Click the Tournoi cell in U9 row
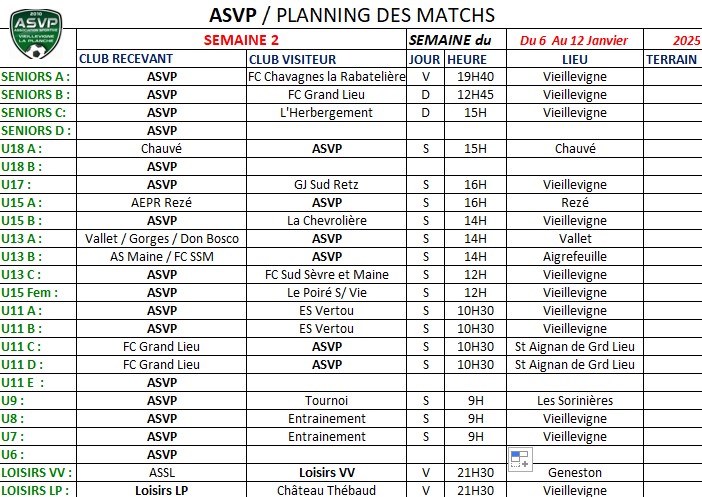The image size is (702, 497). coord(326,400)
